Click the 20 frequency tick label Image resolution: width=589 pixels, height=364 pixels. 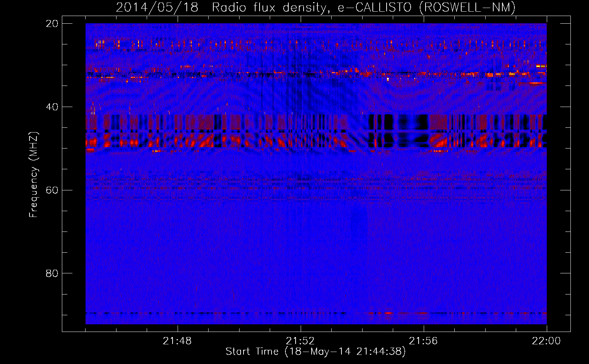[x=52, y=24]
